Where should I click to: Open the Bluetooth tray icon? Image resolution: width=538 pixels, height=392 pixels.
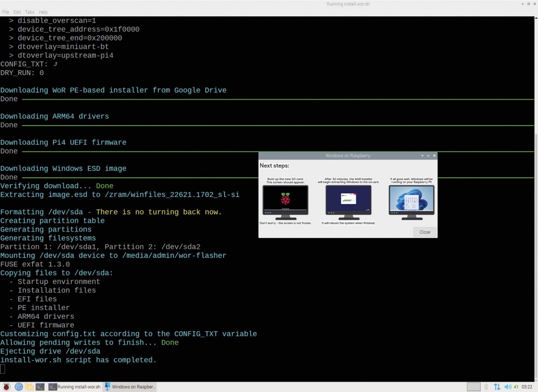pyautogui.click(x=486, y=387)
